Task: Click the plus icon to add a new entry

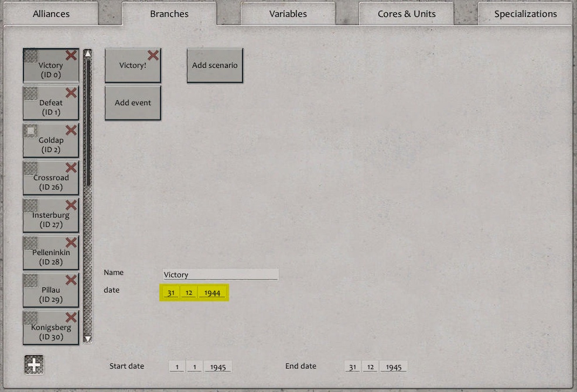Action: click(33, 365)
